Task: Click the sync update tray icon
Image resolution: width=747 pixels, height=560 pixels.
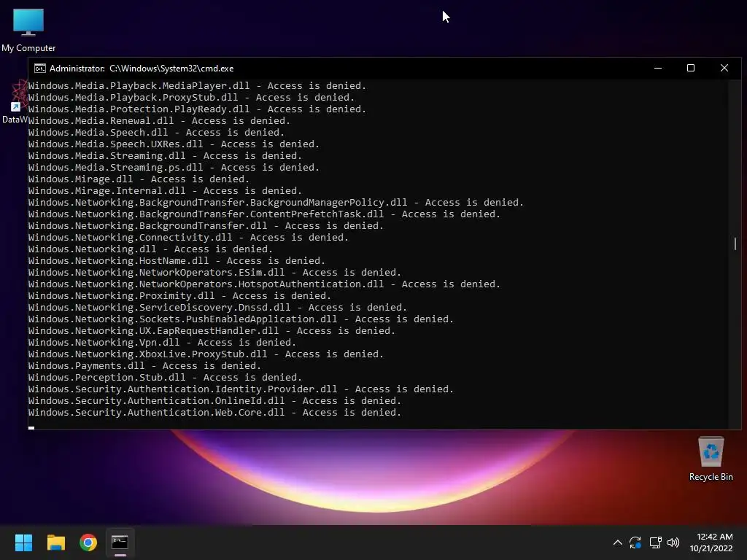Action: 635,542
